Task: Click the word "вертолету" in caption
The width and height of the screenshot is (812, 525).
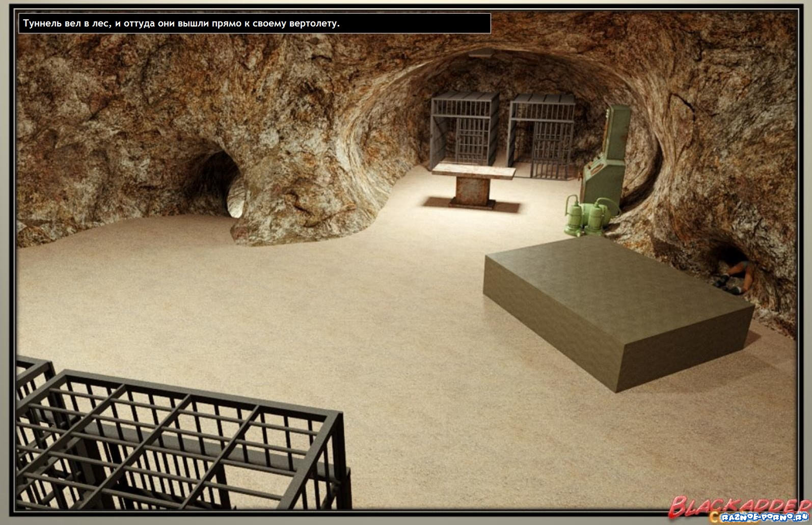Action: [x=314, y=23]
